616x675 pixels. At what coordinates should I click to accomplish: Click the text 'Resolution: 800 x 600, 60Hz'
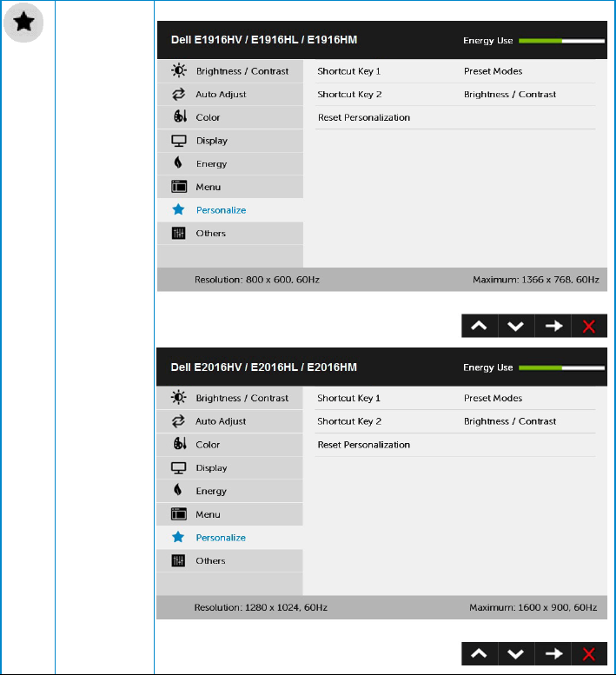click(x=257, y=280)
